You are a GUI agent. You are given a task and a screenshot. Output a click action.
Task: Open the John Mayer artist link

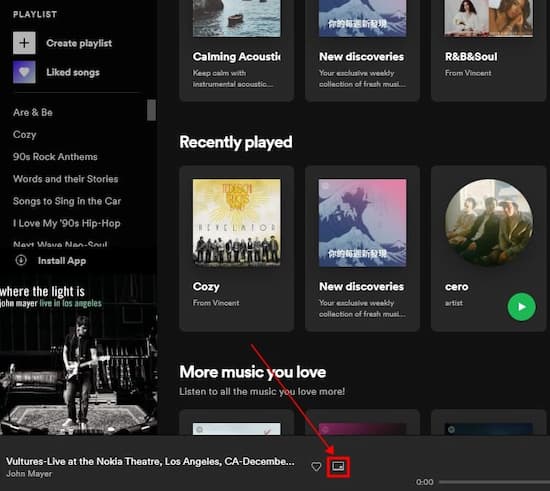pyautogui.click(x=29, y=473)
